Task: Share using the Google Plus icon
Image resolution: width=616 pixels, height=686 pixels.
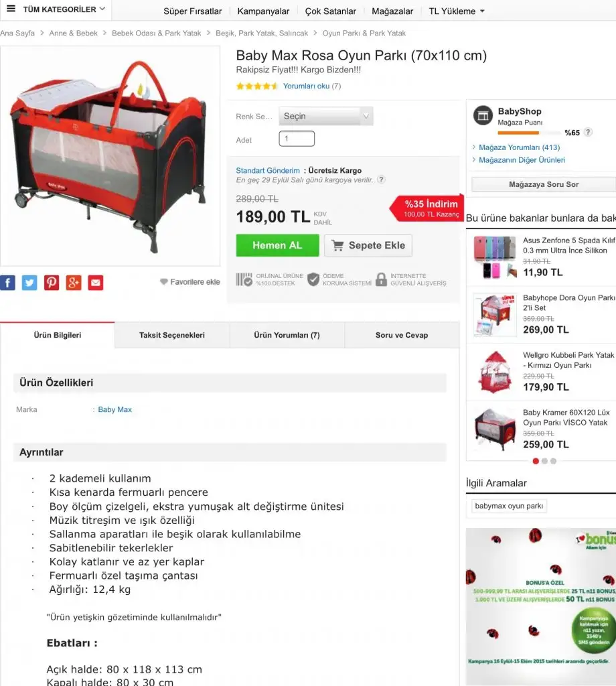Action: point(74,283)
